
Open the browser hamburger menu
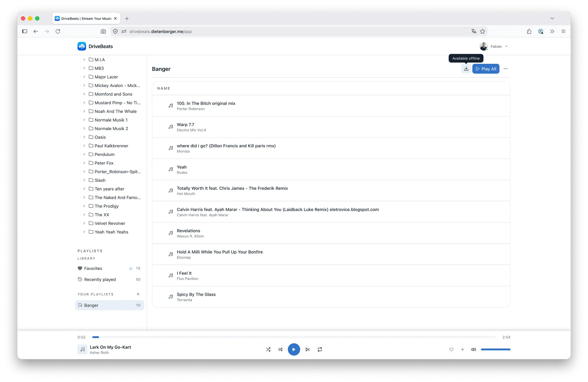(x=563, y=31)
